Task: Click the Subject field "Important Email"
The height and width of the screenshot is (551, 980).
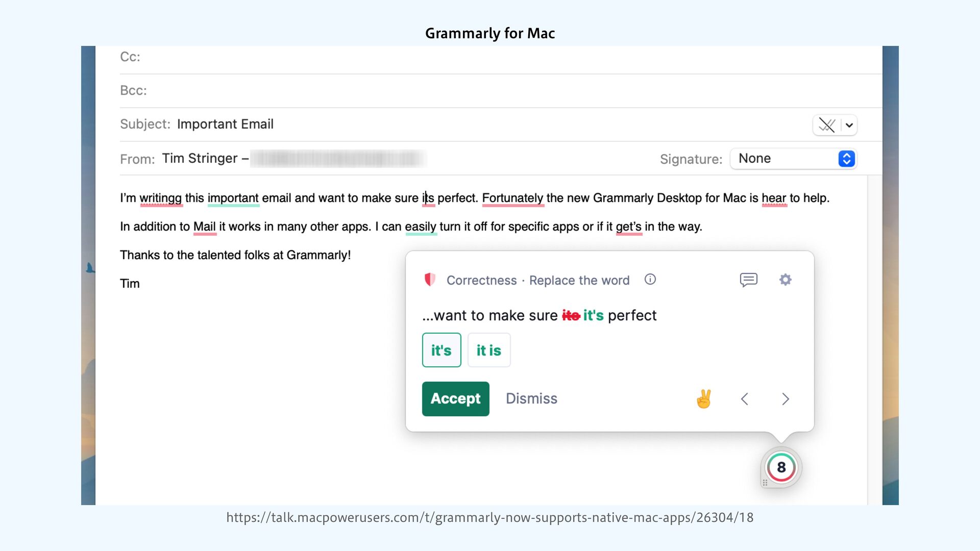Action: (225, 124)
